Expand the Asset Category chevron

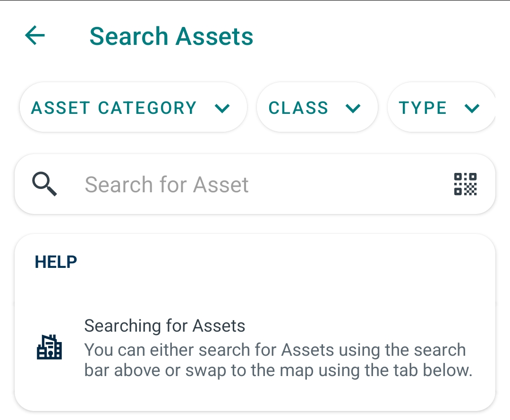point(222,108)
